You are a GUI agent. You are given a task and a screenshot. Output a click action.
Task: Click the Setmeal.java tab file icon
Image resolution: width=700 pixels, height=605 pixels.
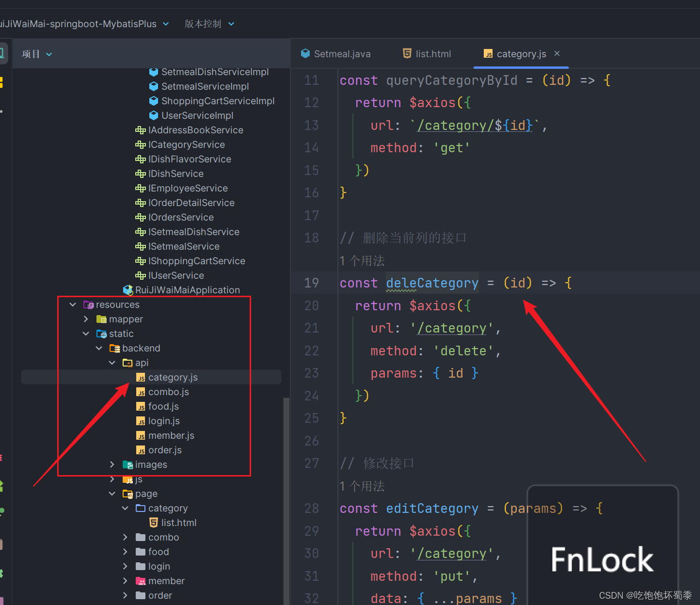pyautogui.click(x=305, y=53)
